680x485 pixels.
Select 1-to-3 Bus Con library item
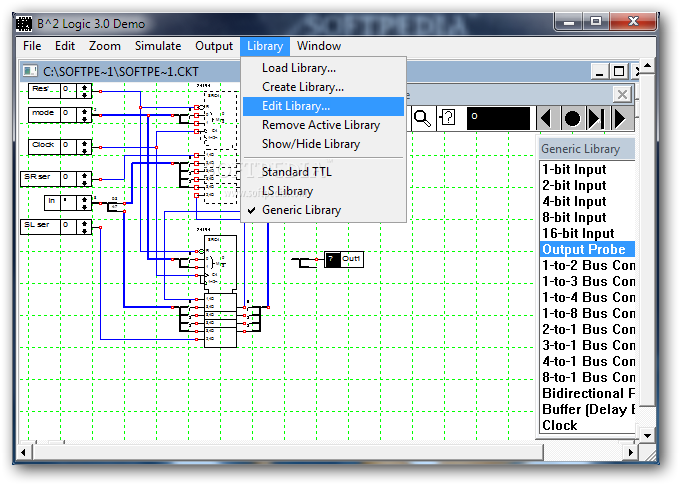point(587,281)
